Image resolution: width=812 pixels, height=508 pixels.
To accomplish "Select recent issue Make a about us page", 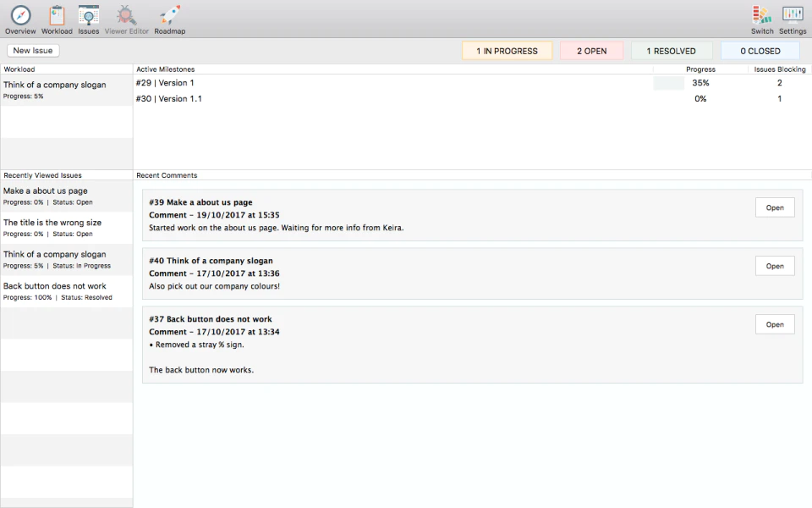I will (66, 196).
